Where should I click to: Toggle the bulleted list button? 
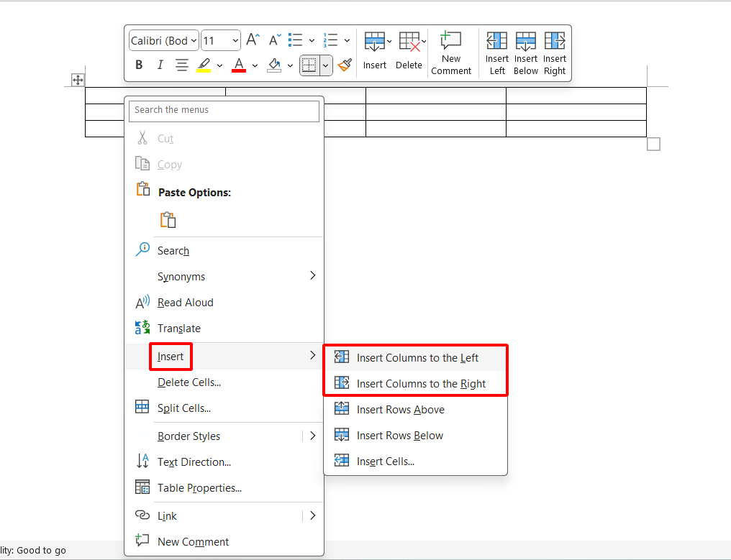tap(295, 40)
